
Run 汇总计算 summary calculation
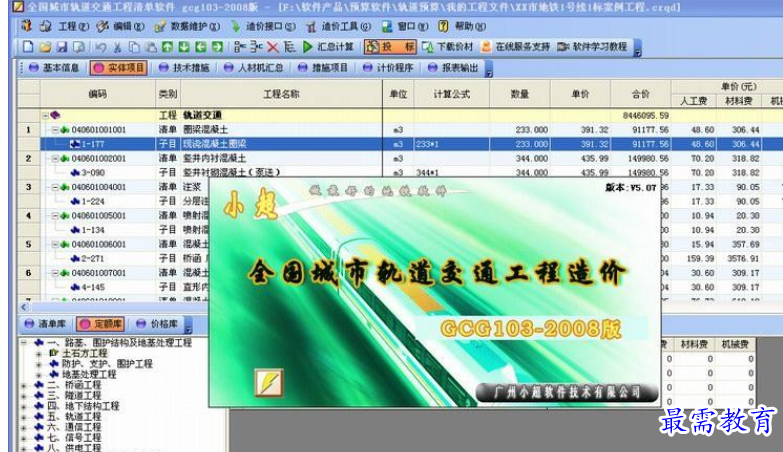tap(328, 47)
